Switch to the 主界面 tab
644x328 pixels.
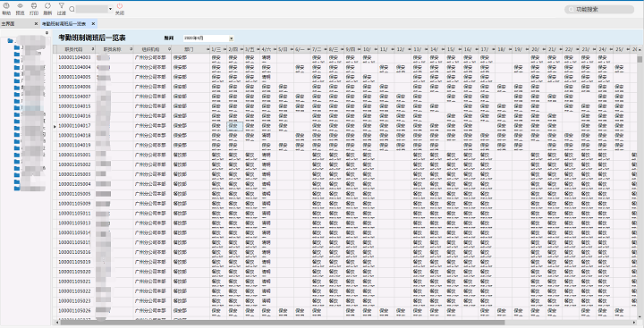click(x=8, y=24)
